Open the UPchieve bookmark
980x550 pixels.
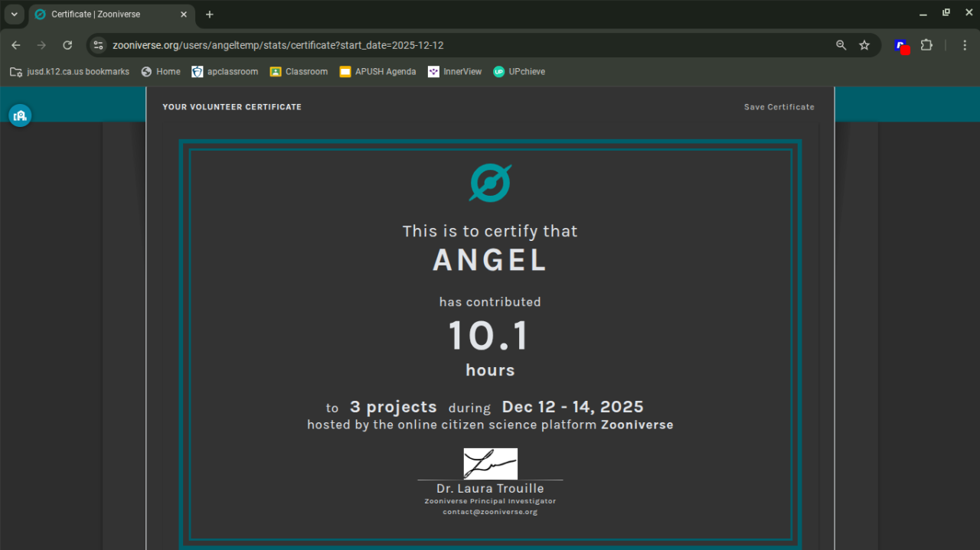click(x=519, y=71)
